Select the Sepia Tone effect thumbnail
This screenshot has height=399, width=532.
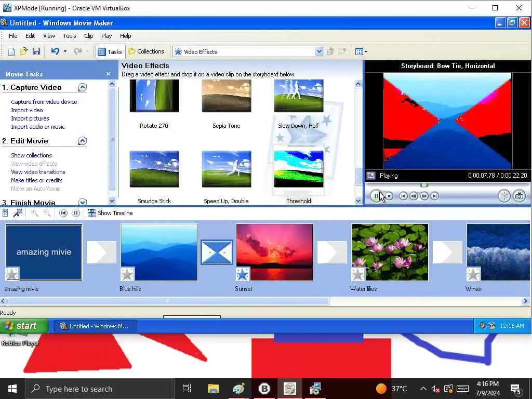(x=227, y=96)
